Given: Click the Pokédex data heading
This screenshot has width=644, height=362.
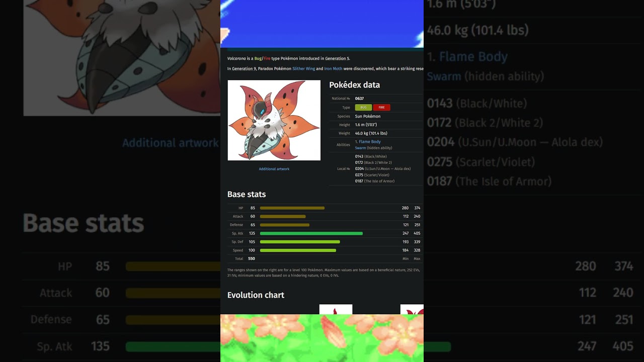Looking at the screenshot, I should [355, 85].
